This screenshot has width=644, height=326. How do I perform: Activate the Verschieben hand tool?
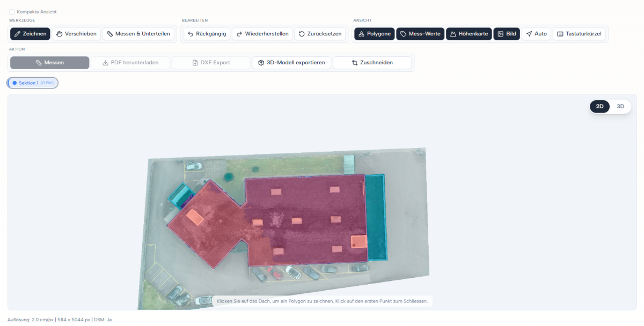pyautogui.click(x=76, y=34)
